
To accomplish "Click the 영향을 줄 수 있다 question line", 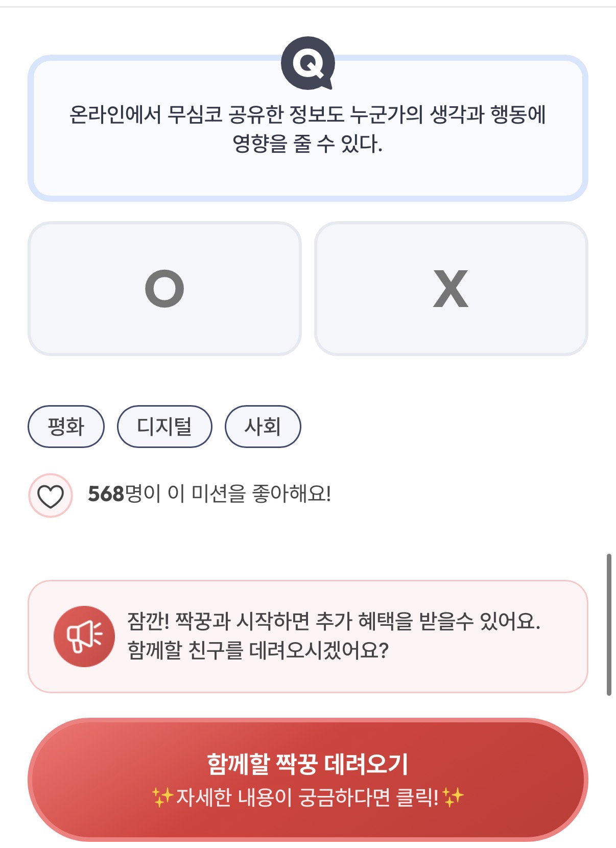I will [x=307, y=144].
